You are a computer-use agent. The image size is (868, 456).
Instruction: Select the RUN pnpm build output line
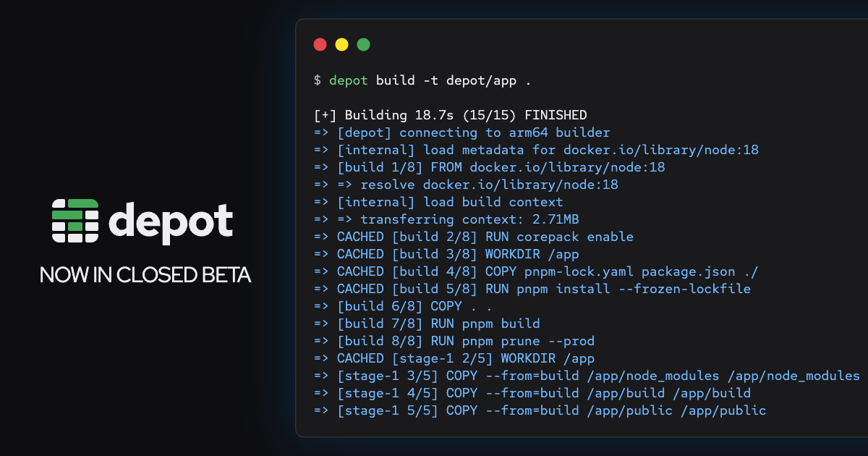[x=427, y=324]
